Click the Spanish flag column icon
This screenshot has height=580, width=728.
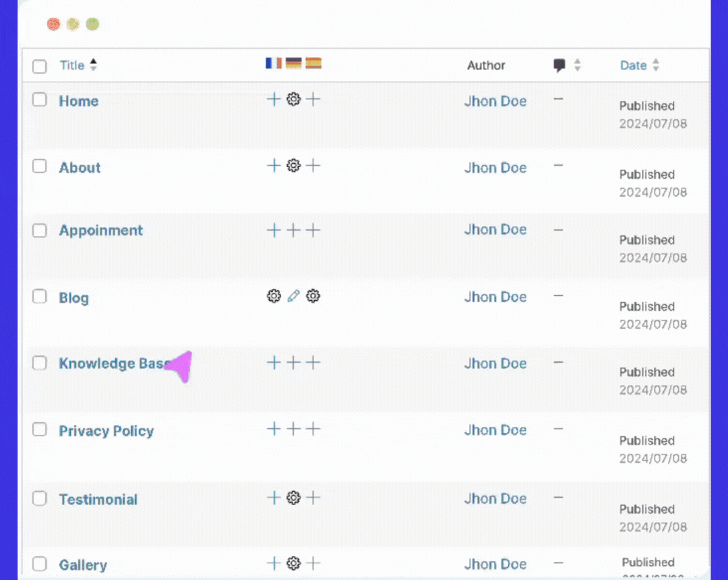pyautogui.click(x=313, y=63)
